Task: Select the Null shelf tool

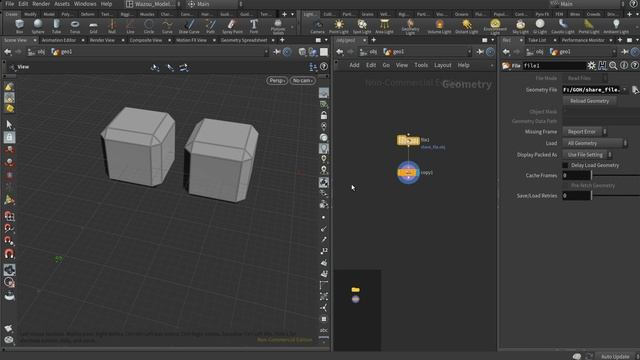Action: point(112,26)
